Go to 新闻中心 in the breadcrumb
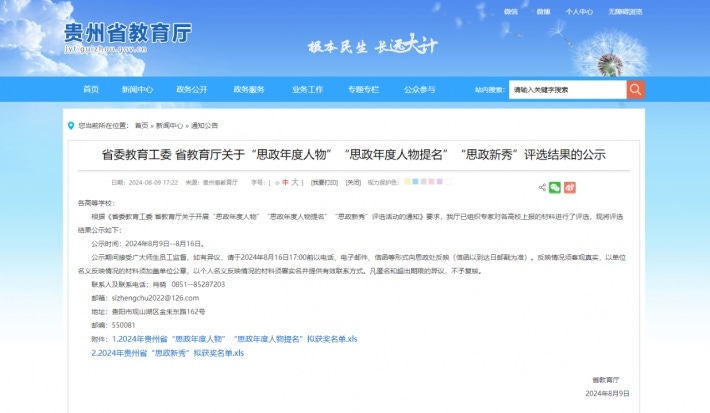710x413 pixels. tap(169, 125)
